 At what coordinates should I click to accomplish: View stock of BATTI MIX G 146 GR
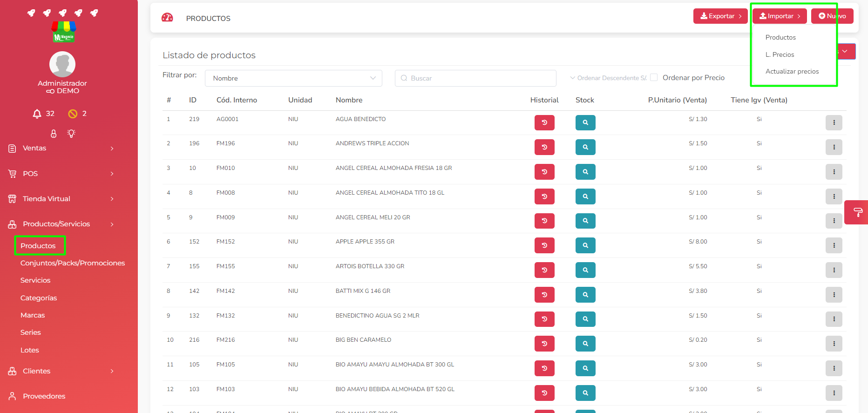coord(585,295)
